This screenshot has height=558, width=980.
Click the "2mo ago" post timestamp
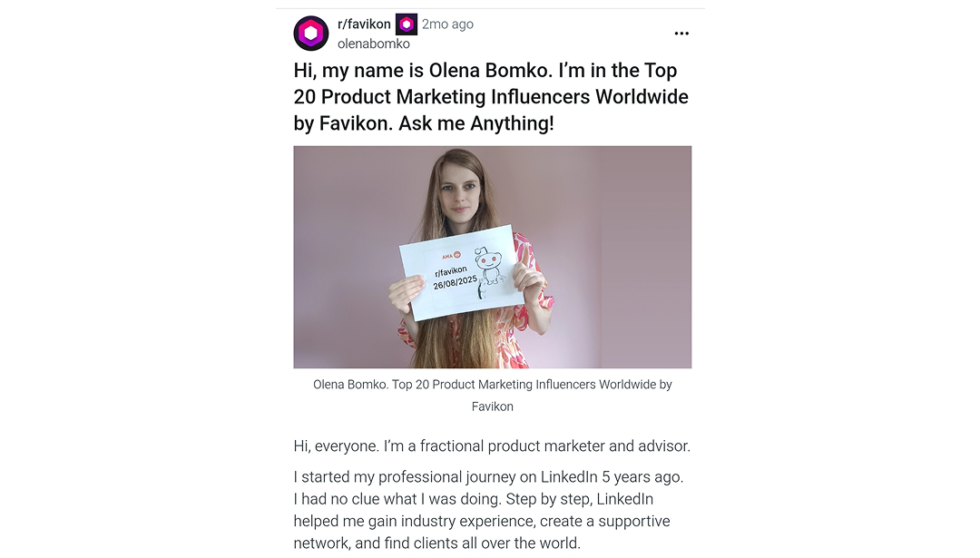tap(447, 24)
